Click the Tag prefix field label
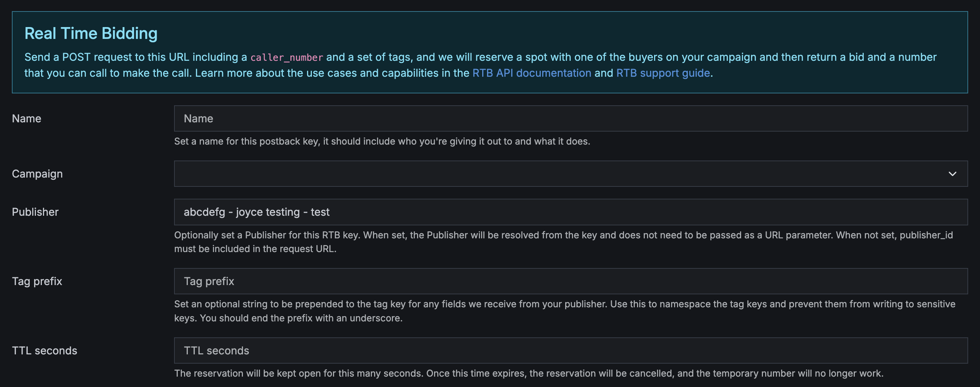 tap(37, 281)
